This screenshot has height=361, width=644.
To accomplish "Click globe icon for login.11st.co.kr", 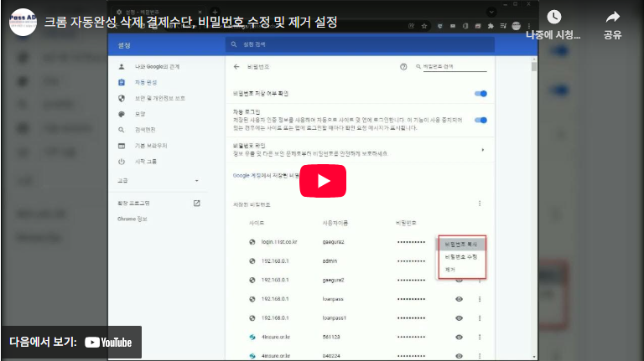I will click(252, 242).
